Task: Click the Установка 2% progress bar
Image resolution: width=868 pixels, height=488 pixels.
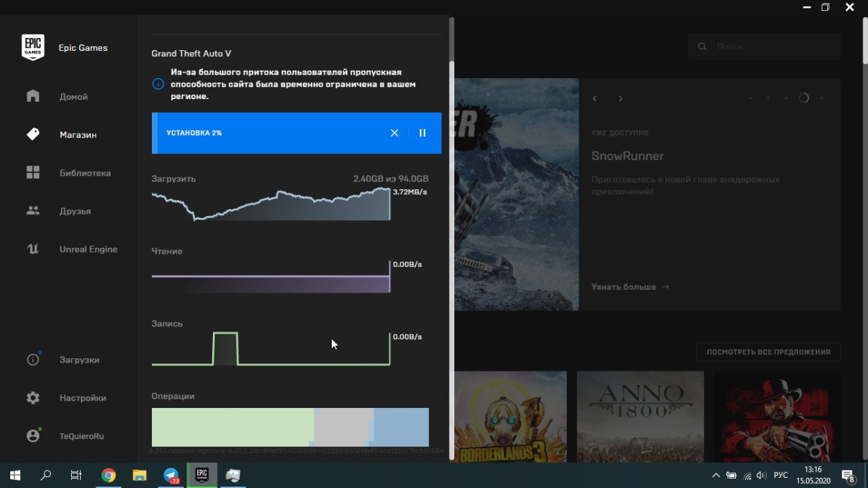Action: (x=296, y=133)
